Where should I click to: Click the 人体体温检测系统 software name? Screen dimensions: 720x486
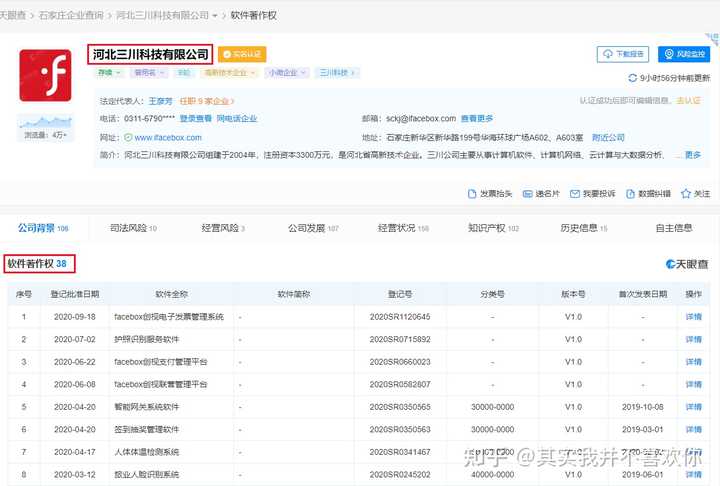(146, 452)
